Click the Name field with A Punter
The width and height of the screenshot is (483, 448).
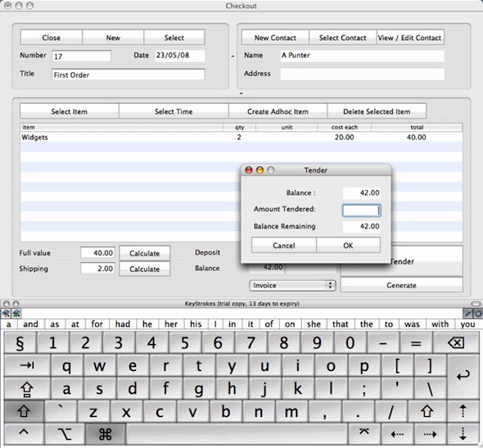[362, 56]
